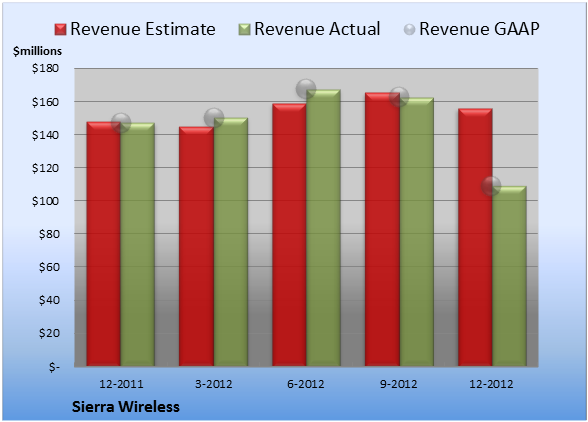Viewport: 588px width, 422px height.
Task: Select red estimate bar for 3-2012
Action: click(196, 246)
